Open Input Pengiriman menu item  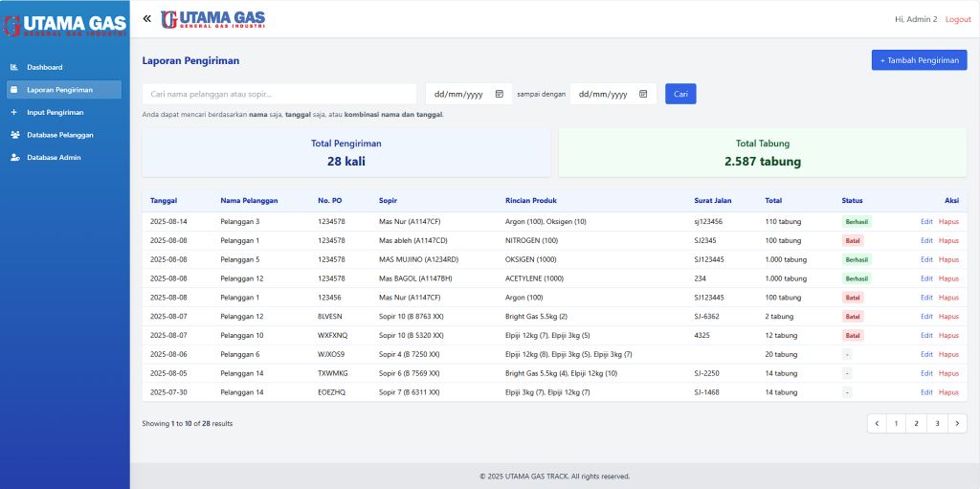[56, 112]
